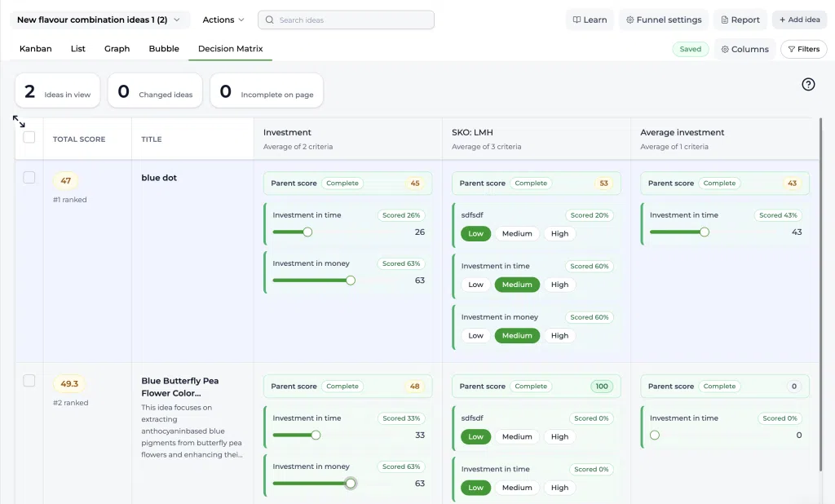This screenshot has height=504, width=835.
Task: Open the New flavour combination ideas dropdown
Action: [x=99, y=20]
